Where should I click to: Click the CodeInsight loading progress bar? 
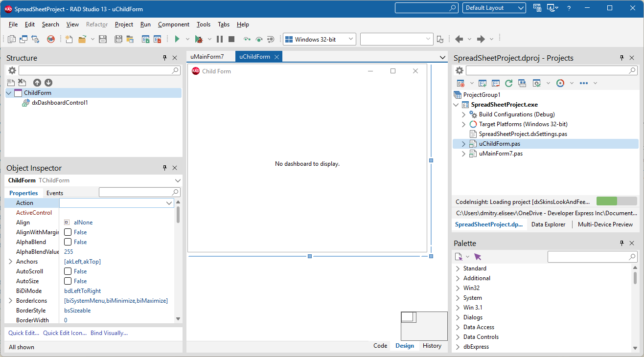click(617, 201)
